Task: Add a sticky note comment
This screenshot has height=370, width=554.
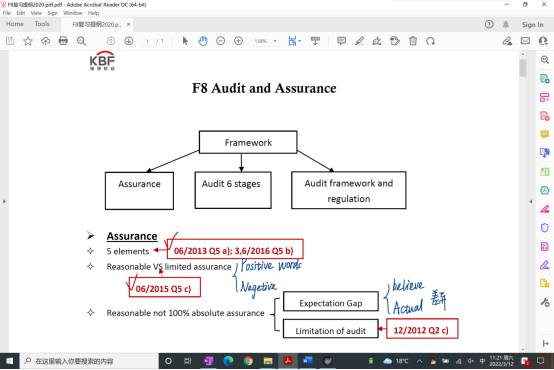Action: point(341,41)
